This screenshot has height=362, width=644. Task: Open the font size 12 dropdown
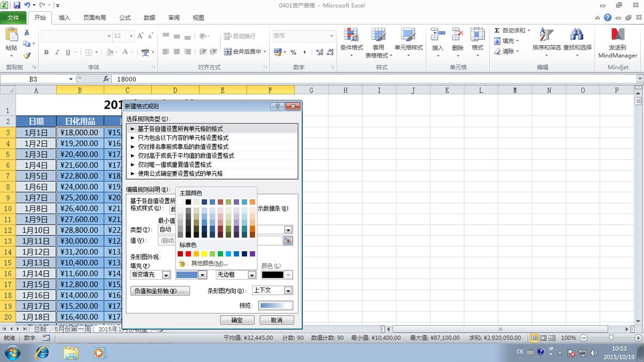tap(131, 36)
